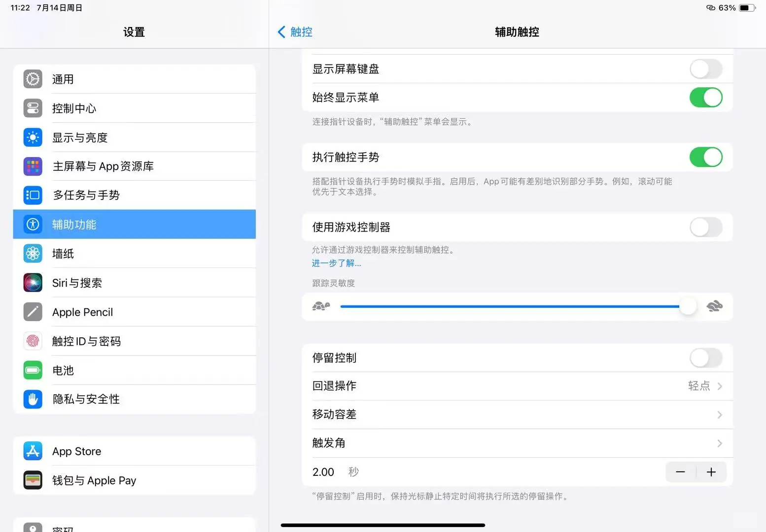Click the turtle icon beside the slider

[x=321, y=306]
